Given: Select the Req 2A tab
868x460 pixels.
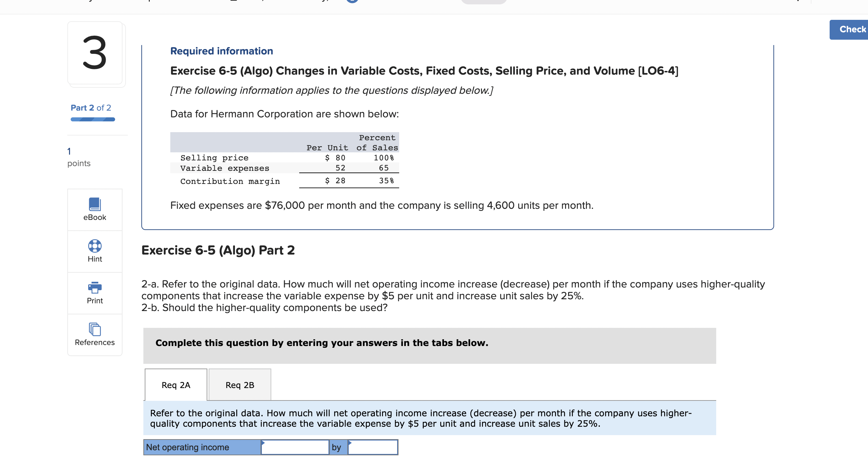Looking at the screenshot, I should pos(176,385).
